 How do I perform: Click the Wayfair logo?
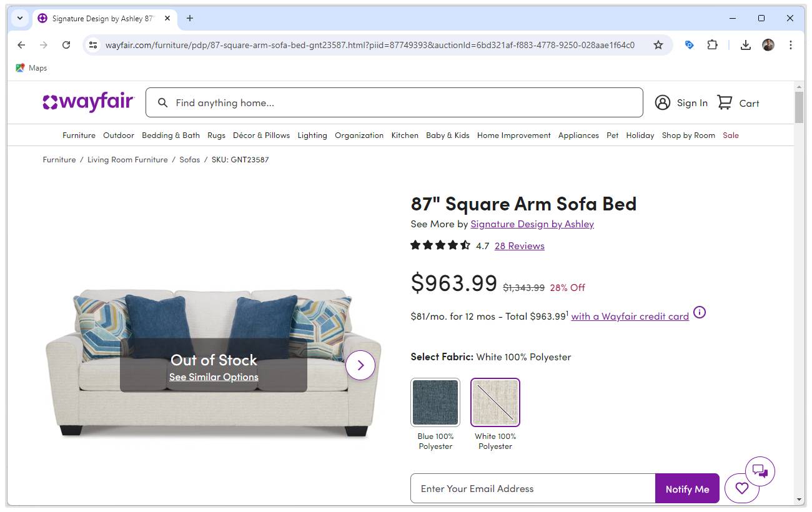(88, 102)
